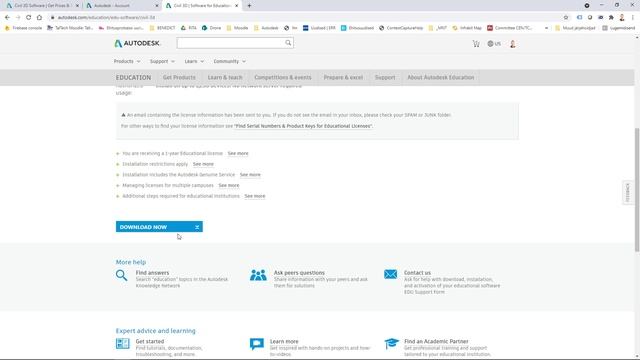The width and height of the screenshot is (640, 360).
Task: Switch to the Autodesk Account tab
Action: click(x=121, y=6)
